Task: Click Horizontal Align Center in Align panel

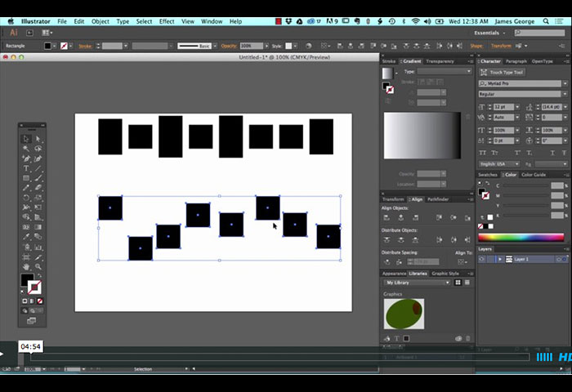Action: click(401, 218)
